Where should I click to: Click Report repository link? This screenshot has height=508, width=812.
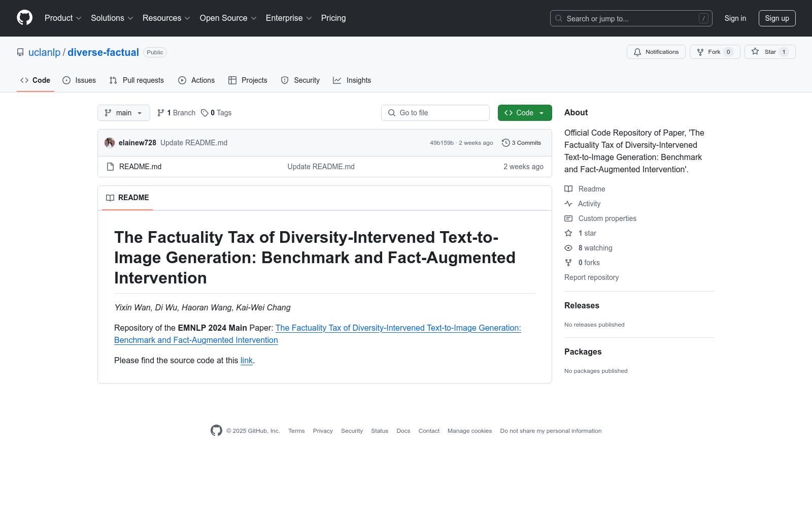(x=591, y=277)
